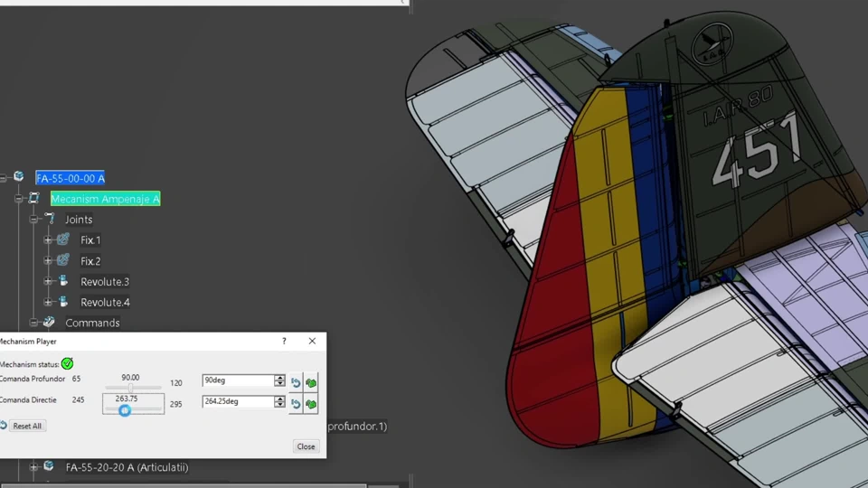This screenshot has width=868, height=488.
Task: Click the Fix.2 joint icon
Action: [63, 259]
